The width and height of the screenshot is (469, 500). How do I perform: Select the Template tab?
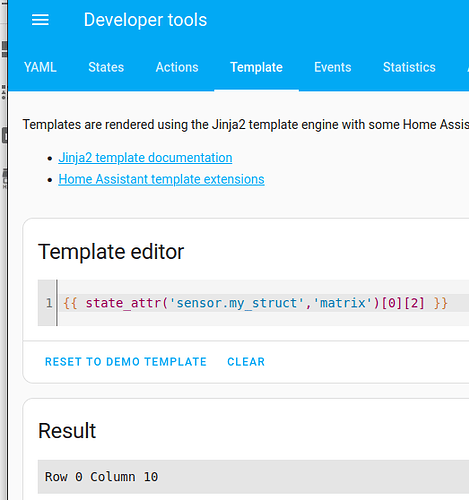(256, 67)
